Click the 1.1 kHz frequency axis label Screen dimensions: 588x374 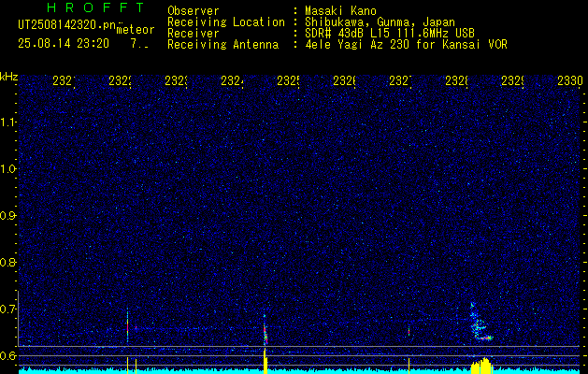coord(8,122)
